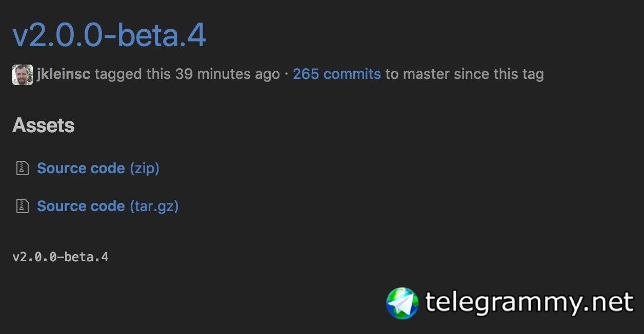Click the "39 minutes ago" timestamp
This screenshot has height=334, width=644.
[x=228, y=74]
